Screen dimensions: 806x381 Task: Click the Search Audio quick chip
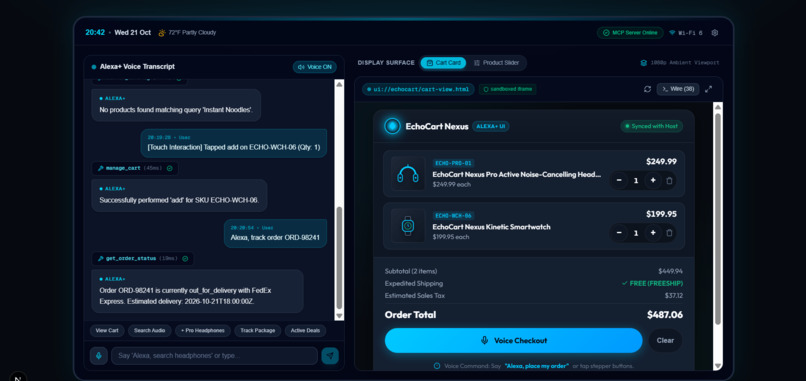[150, 331]
